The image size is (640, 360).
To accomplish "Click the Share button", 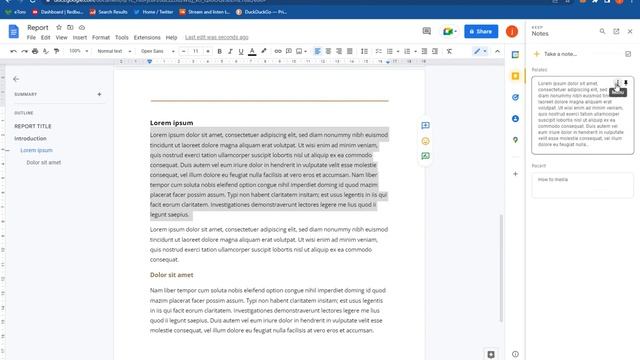I will pyautogui.click(x=481, y=31).
